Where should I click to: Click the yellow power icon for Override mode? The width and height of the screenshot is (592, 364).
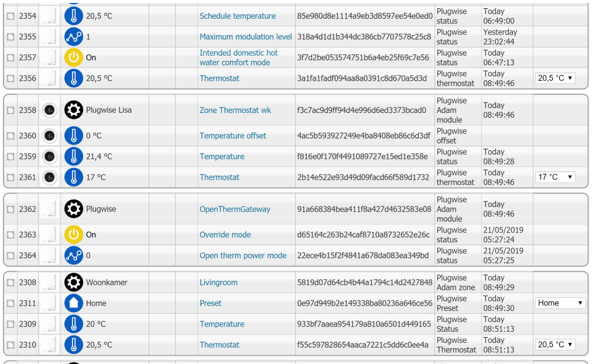pos(74,234)
